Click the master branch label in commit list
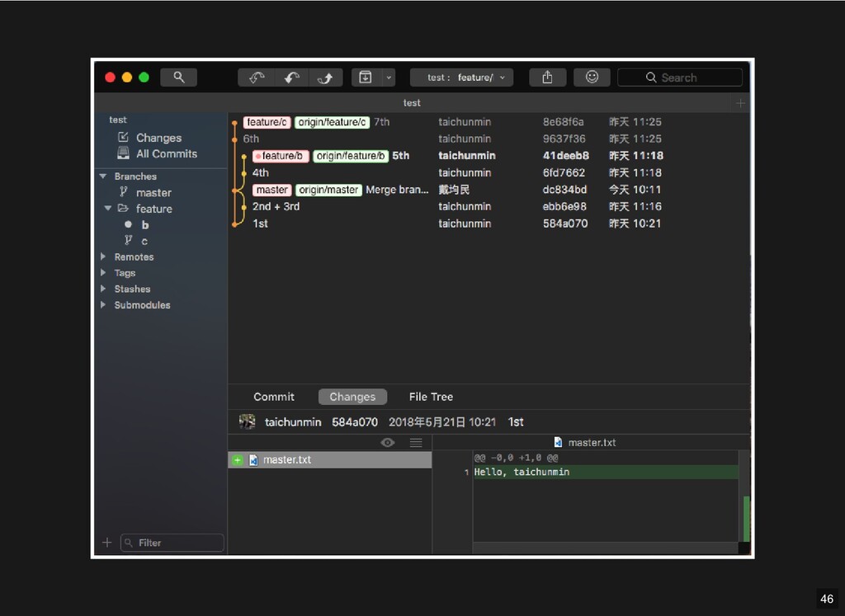 pos(272,190)
